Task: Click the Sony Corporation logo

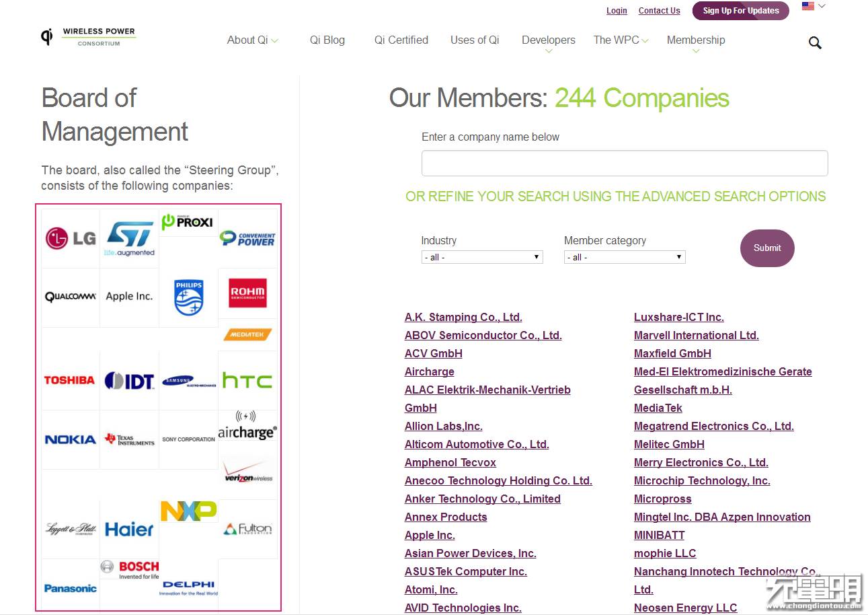Action: [189, 439]
